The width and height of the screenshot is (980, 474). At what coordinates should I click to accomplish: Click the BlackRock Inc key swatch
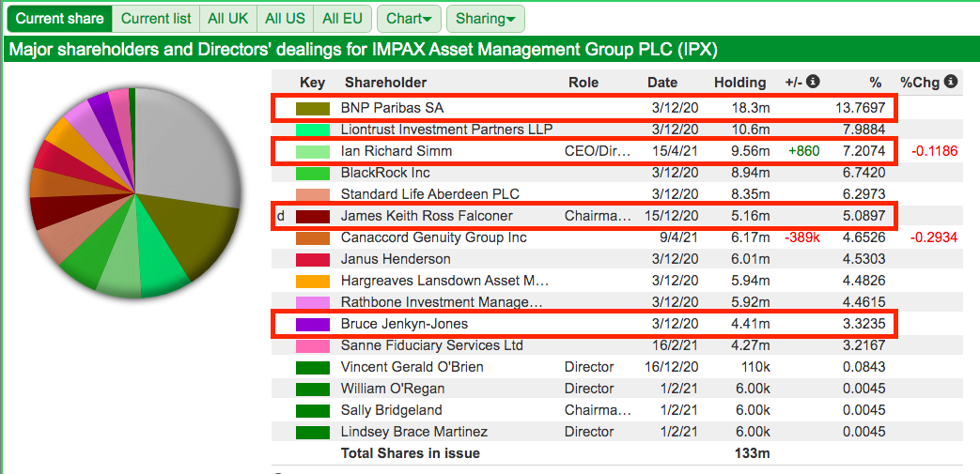coord(313,173)
